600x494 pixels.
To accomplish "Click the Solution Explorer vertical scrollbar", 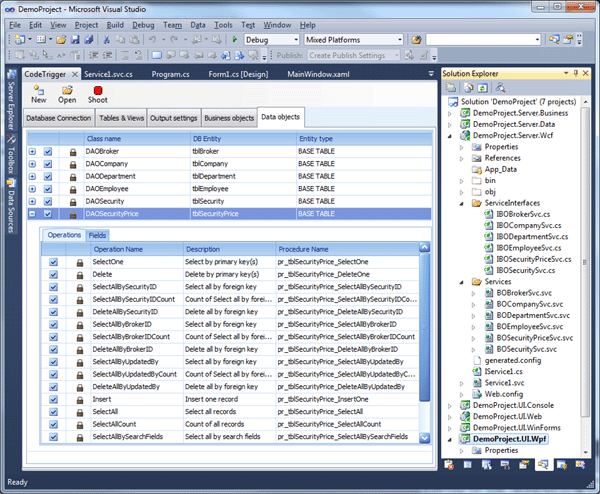I will [x=585, y=262].
